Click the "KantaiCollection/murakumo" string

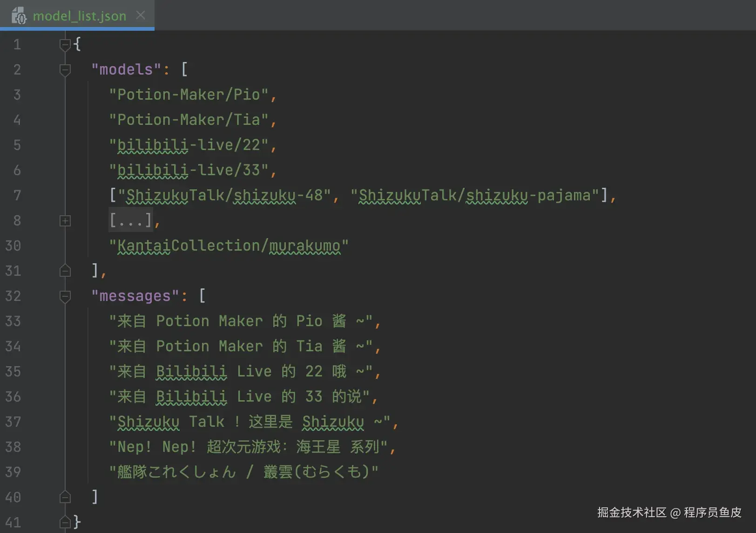(229, 246)
